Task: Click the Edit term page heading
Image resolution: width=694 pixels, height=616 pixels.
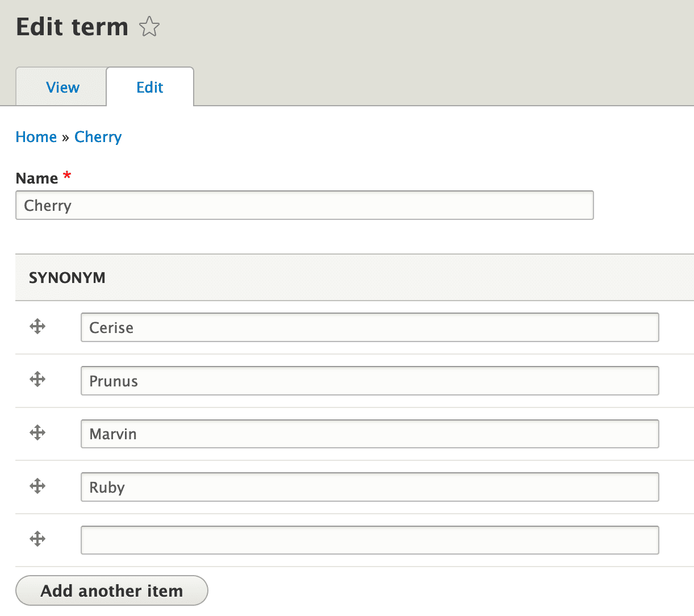Action: point(72,27)
